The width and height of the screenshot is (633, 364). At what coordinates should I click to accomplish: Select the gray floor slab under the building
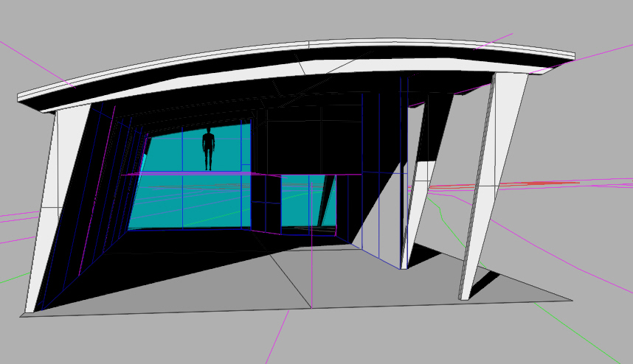point(297,281)
